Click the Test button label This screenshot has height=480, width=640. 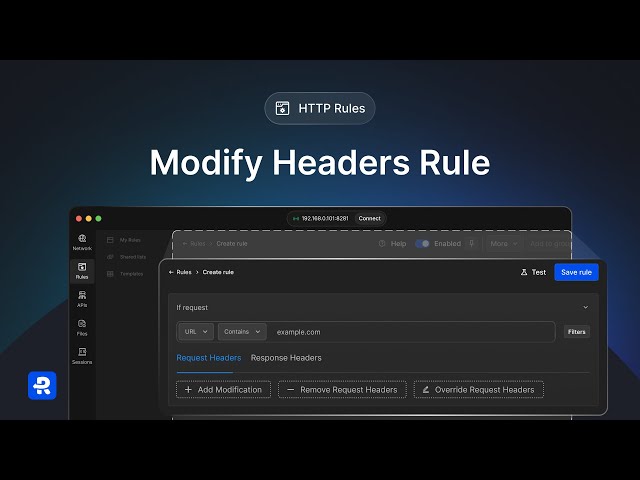tap(539, 272)
